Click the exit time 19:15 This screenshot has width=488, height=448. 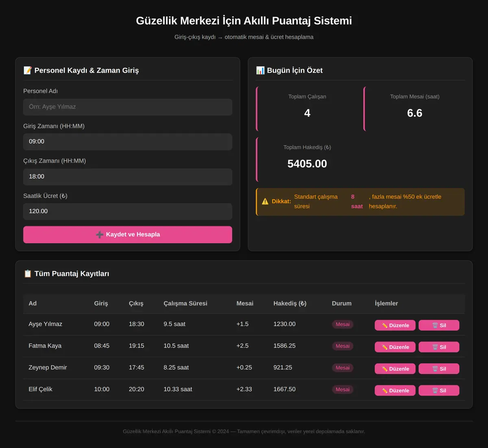pyautogui.click(x=137, y=346)
